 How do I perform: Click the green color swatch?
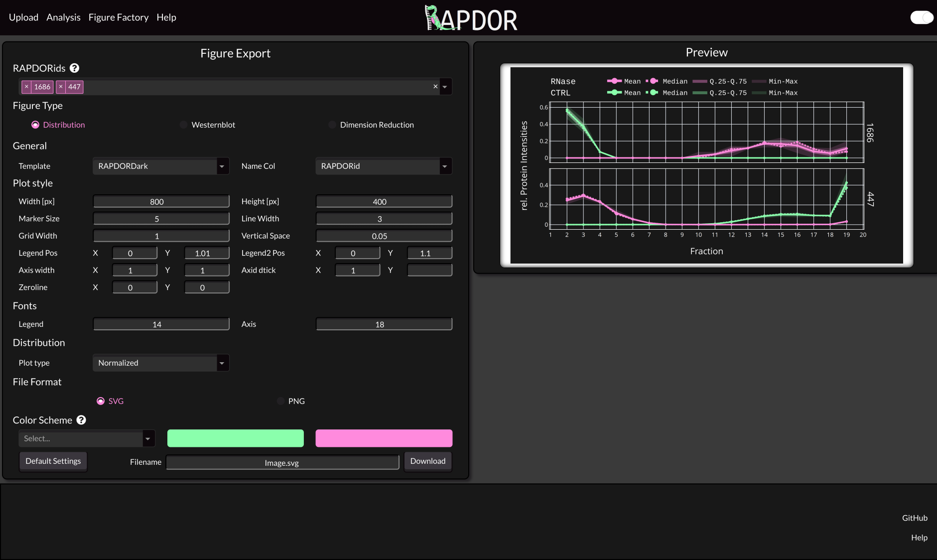(235, 438)
